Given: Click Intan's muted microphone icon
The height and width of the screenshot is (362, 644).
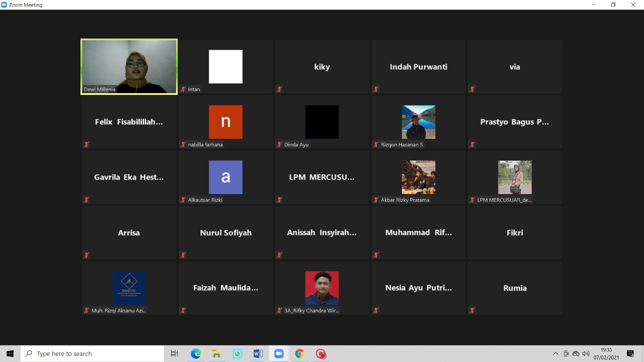Looking at the screenshot, I should click(183, 89).
